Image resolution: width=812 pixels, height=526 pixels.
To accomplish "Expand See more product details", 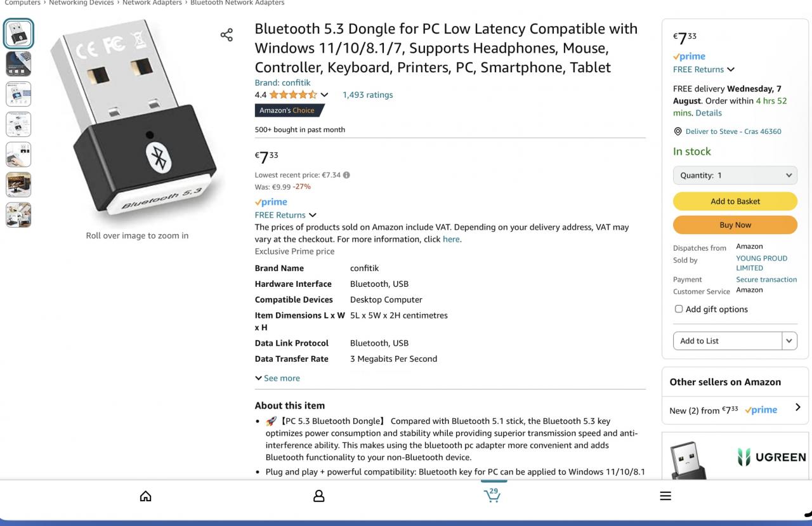I will (277, 378).
